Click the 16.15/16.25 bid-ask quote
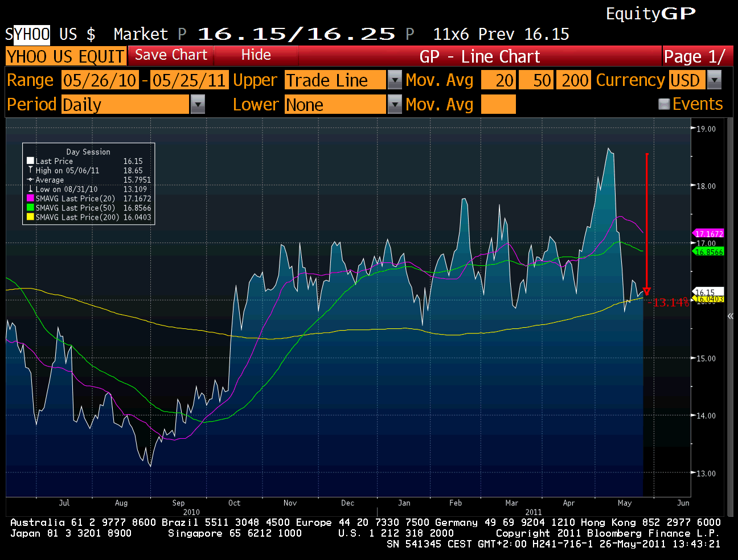 coord(296,34)
